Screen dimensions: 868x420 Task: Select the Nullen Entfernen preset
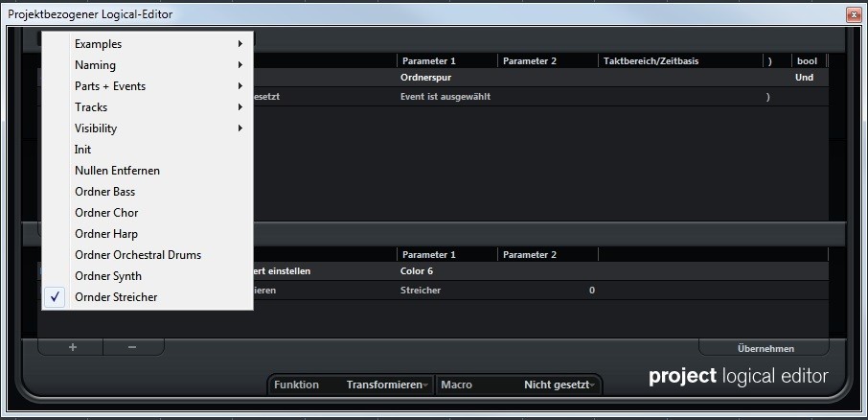point(148,170)
